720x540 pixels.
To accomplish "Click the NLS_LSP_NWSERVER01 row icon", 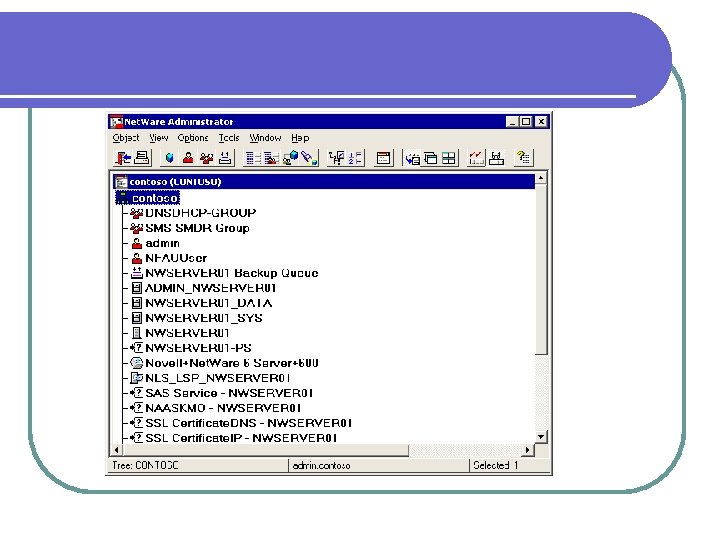I will 136,378.
